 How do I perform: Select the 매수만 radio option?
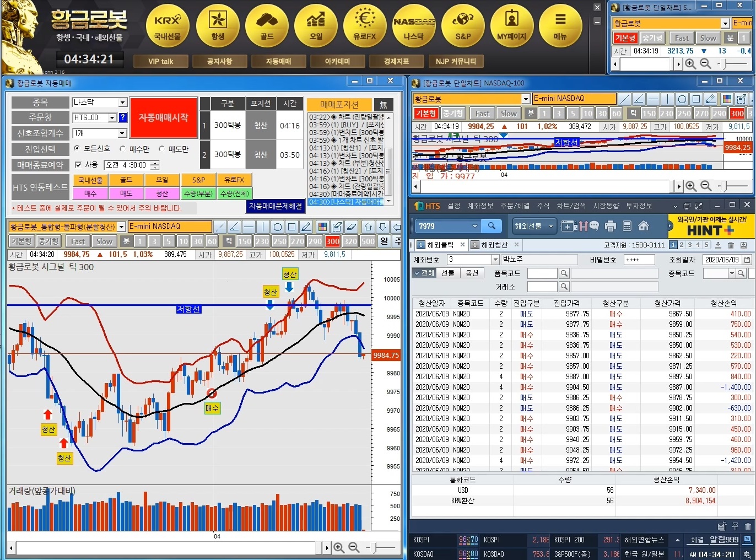(134, 149)
